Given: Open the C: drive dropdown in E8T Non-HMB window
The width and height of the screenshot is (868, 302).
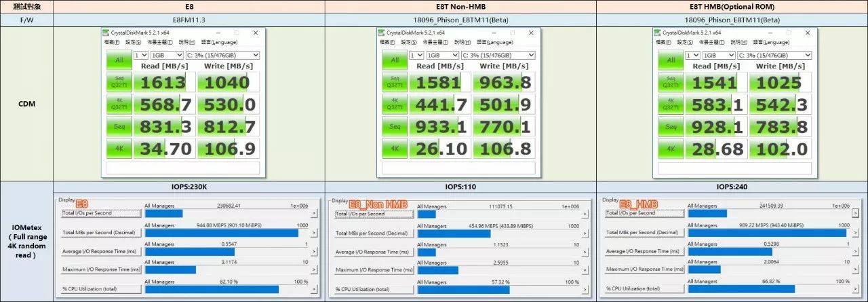Looking at the screenshot, I should pyautogui.click(x=498, y=55).
